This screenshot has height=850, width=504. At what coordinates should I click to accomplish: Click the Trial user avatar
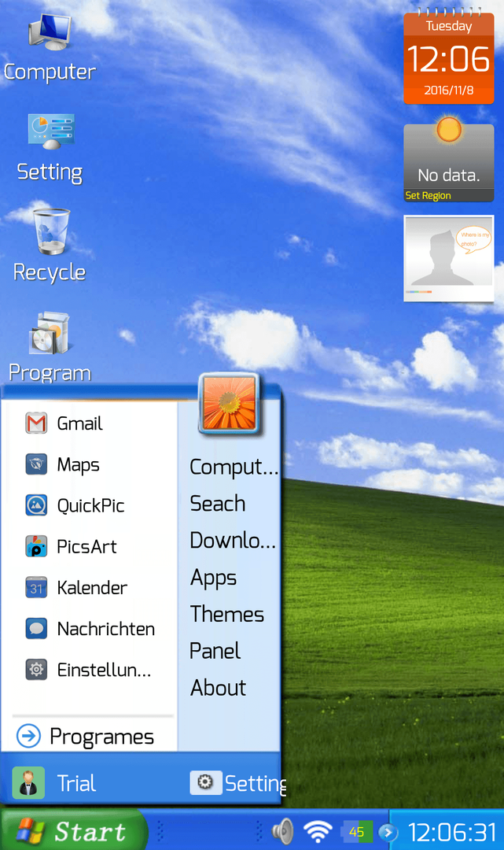[x=28, y=783]
